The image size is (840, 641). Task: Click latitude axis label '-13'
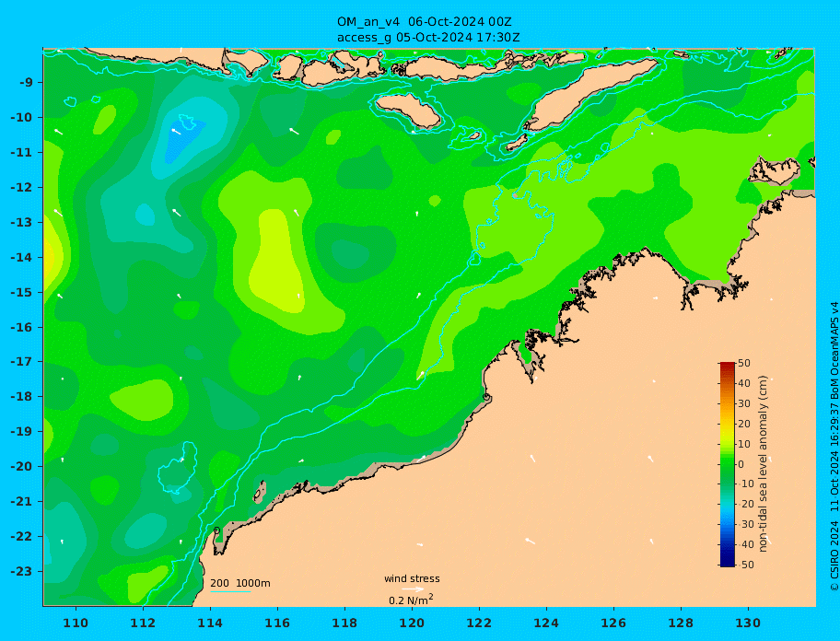pyautogui.click(x=22, y=222)
